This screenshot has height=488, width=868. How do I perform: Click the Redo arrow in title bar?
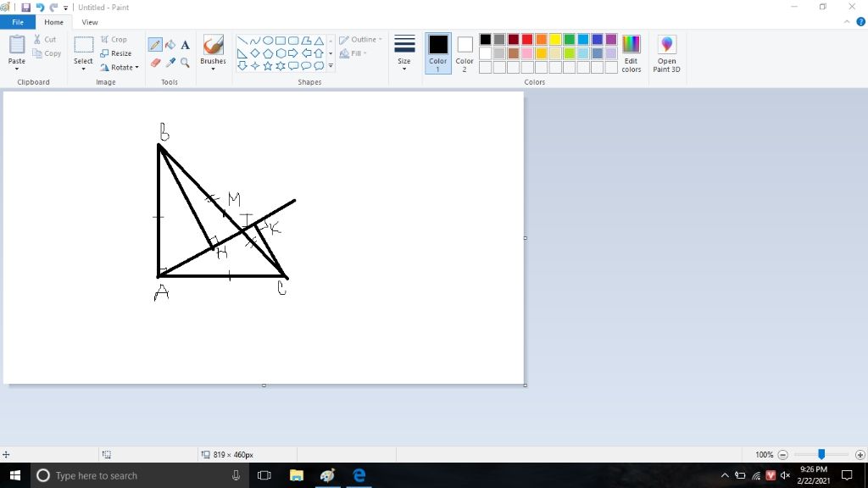point(53,7)
